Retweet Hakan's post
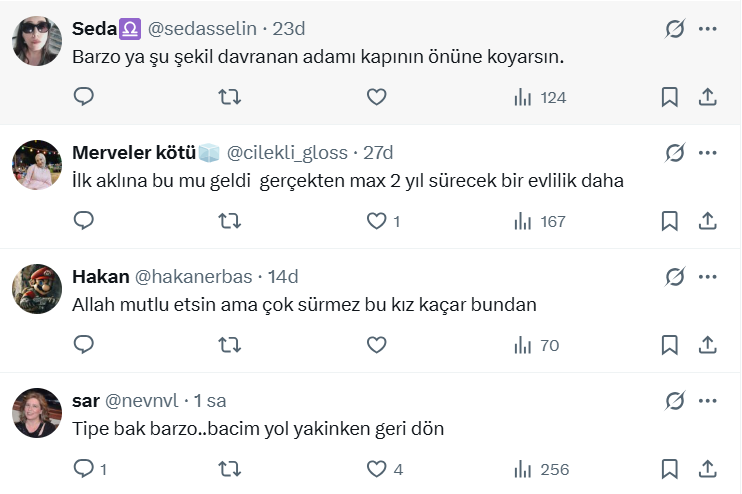This screenshot has height=494, width=742. [x=229, y=345]
